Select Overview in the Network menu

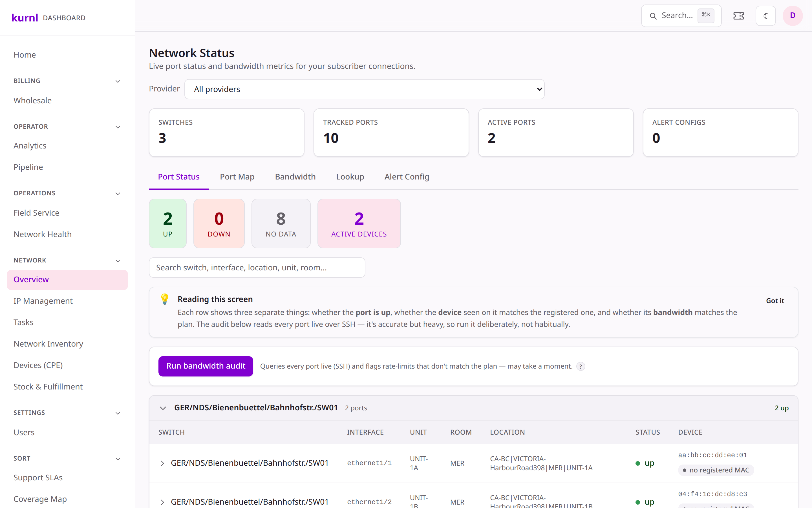point(67,279)
